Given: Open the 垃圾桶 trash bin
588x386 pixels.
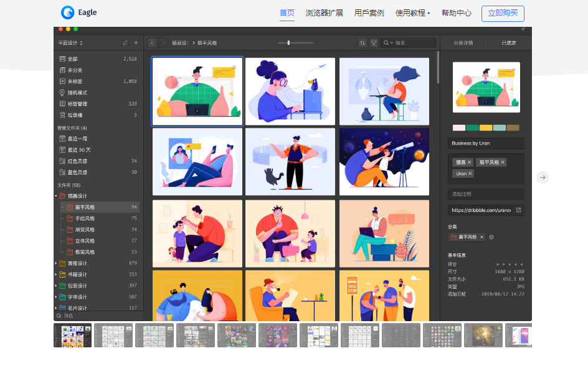Looking at the screenshot, I should pos(75,114).
